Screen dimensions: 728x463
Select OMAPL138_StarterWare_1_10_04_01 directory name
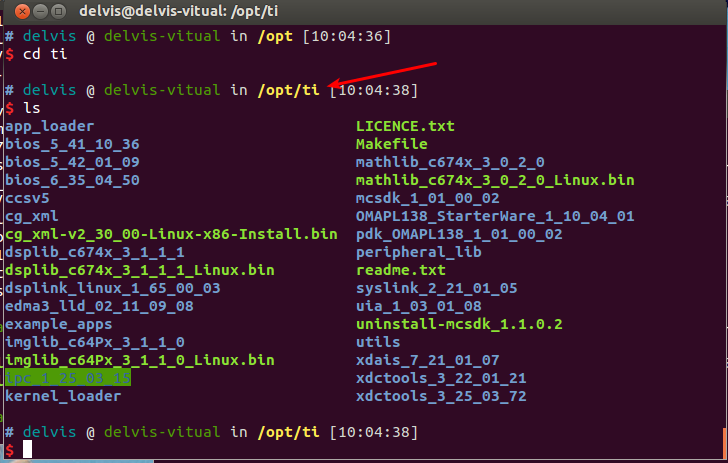pyautogui.click(x=495, y=216)
